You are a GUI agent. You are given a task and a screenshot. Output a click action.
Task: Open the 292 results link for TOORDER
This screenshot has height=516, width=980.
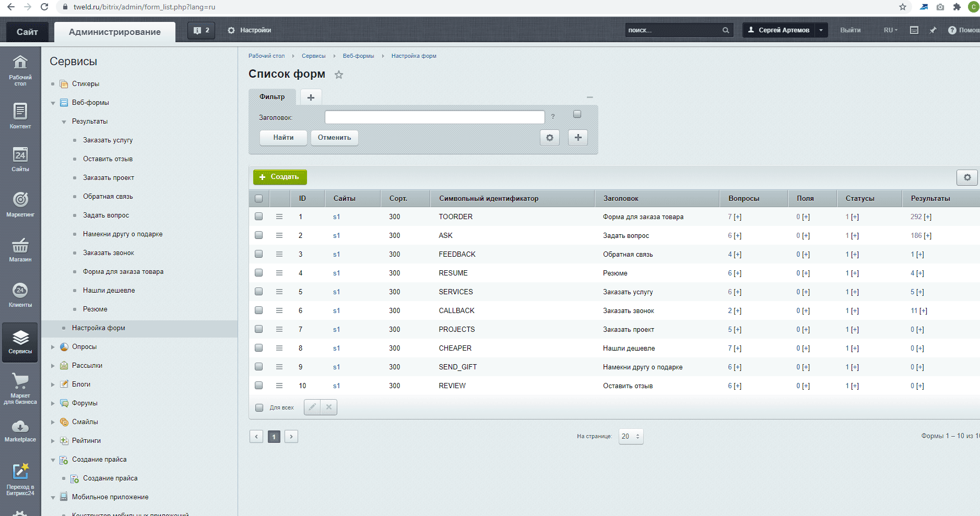pos(916,217)
